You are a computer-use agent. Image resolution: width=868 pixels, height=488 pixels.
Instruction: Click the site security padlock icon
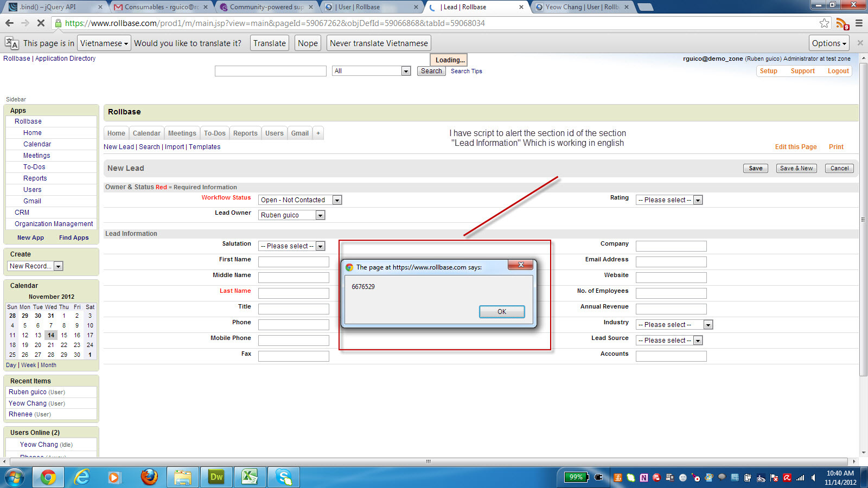point(58,23)
